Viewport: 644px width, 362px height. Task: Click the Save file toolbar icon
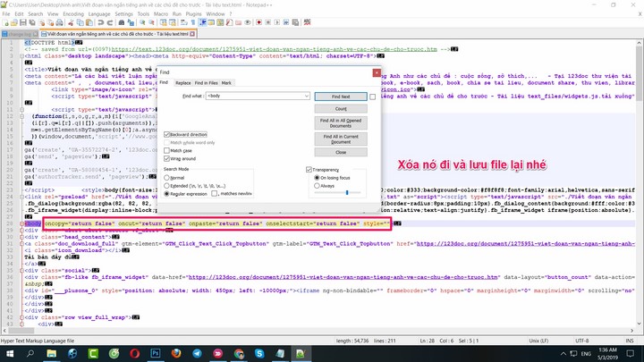click(x=24, y=24)
